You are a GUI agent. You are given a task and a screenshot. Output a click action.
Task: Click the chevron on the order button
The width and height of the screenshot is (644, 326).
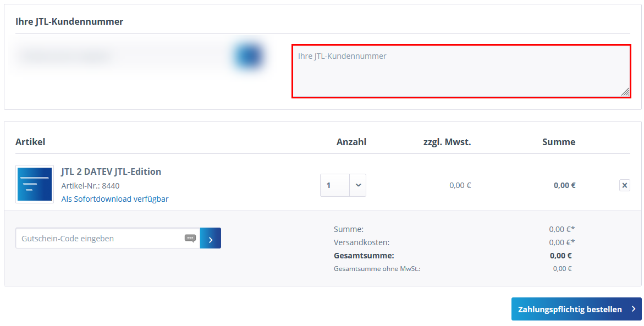click(x=634, y=310)
